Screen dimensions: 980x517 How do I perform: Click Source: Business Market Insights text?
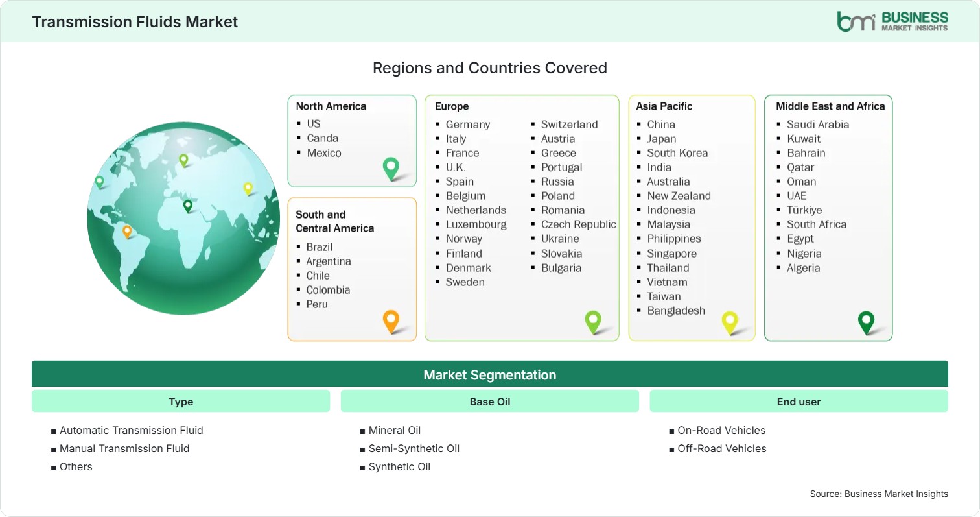pos(879,494)
